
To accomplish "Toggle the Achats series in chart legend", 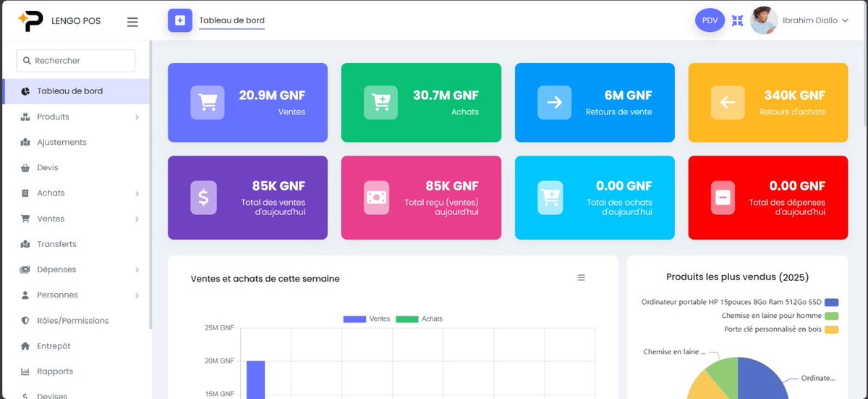I will [x=420, y=319].
